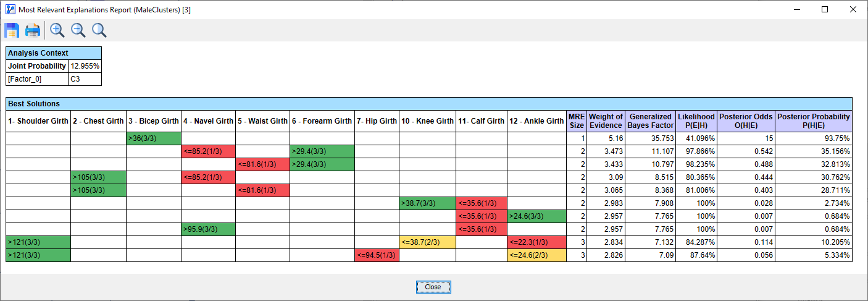The width and height of the screenshot is (868, 301).
Task: Maximize the report window
Action: (825, 9)
